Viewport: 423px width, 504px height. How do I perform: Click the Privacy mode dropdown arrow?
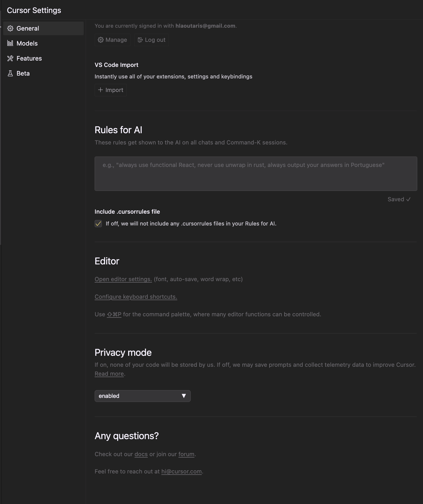tap(184, 396)
